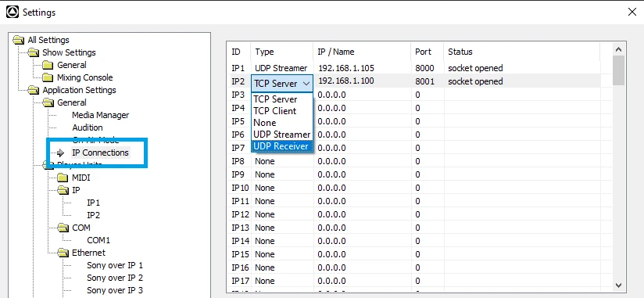Open Sony over IP 1 settings
644x298 pixels.
click(x=115, y=265)
